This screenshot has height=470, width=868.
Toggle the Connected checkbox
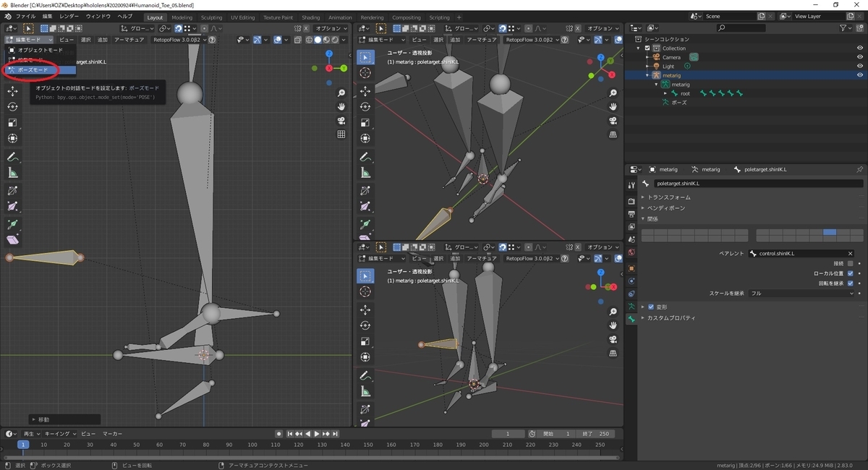coord(850,264)
